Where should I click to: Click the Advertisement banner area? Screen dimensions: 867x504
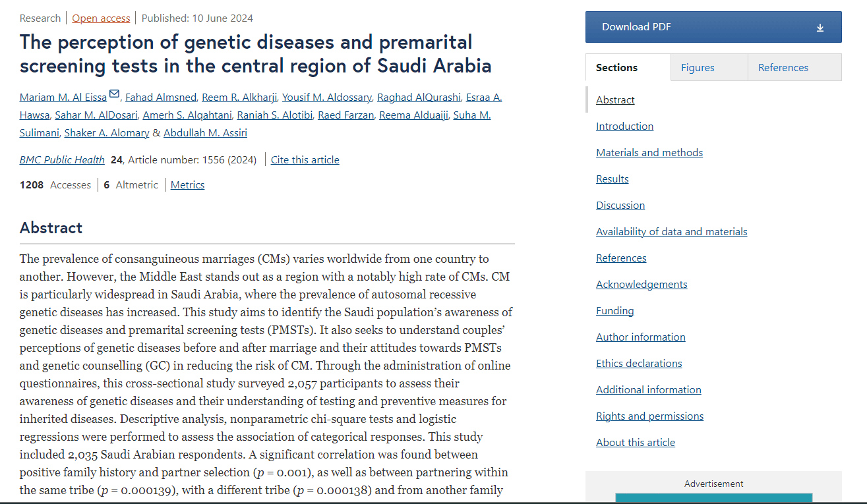[713, 497]
